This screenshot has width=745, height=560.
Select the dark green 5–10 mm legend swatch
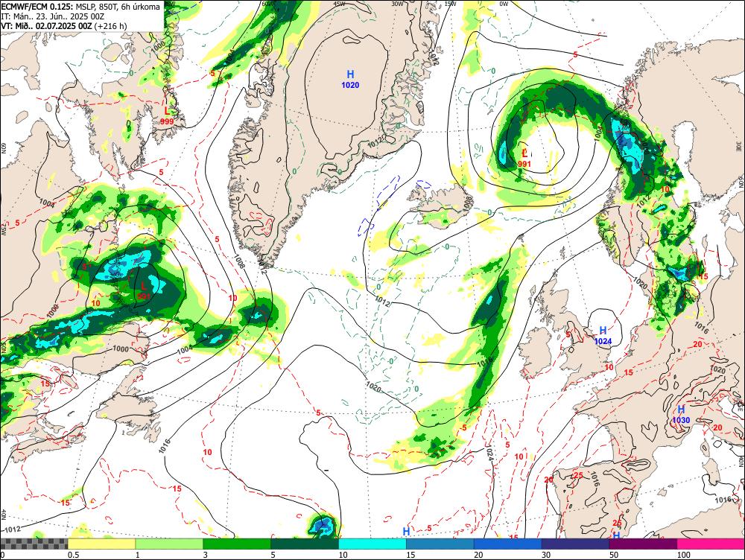point(305,544)
